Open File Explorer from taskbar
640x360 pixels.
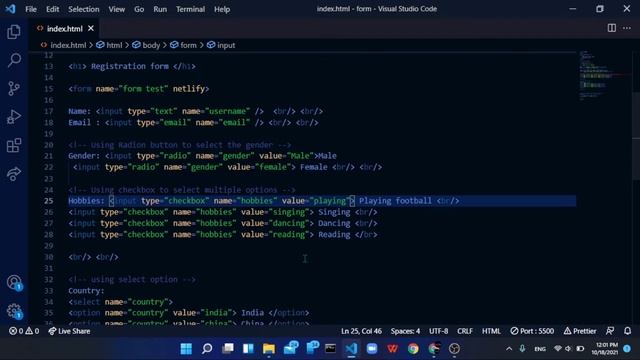tap(269, 349)
